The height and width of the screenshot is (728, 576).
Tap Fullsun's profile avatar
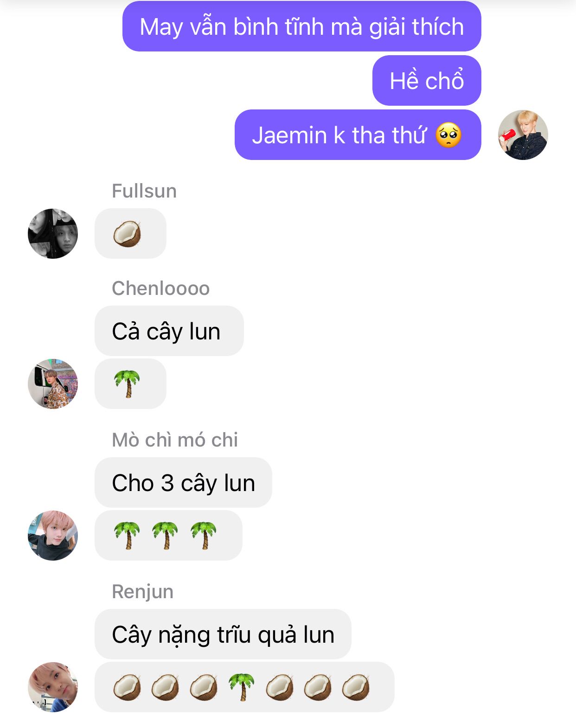point(53,233)
